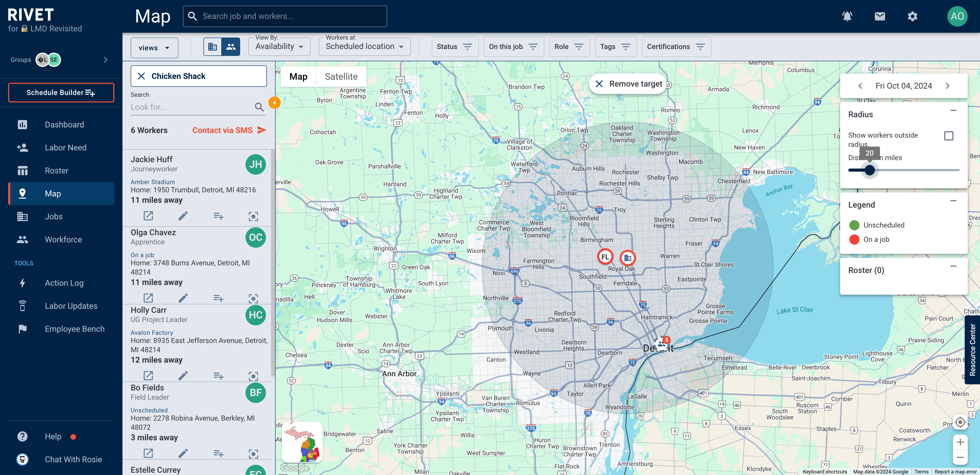Expand the Groups chevron

(106, 60)
